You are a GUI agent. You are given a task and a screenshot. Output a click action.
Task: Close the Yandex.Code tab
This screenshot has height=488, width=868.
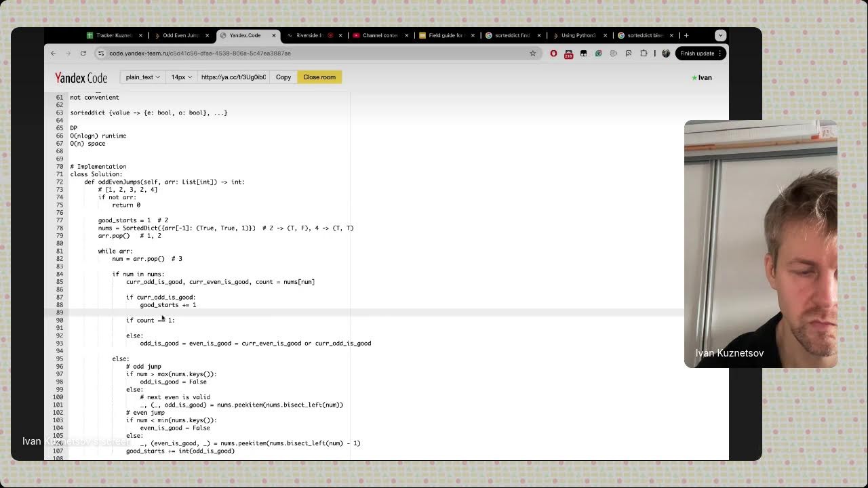pyautogui.click(x=274, y=35)
